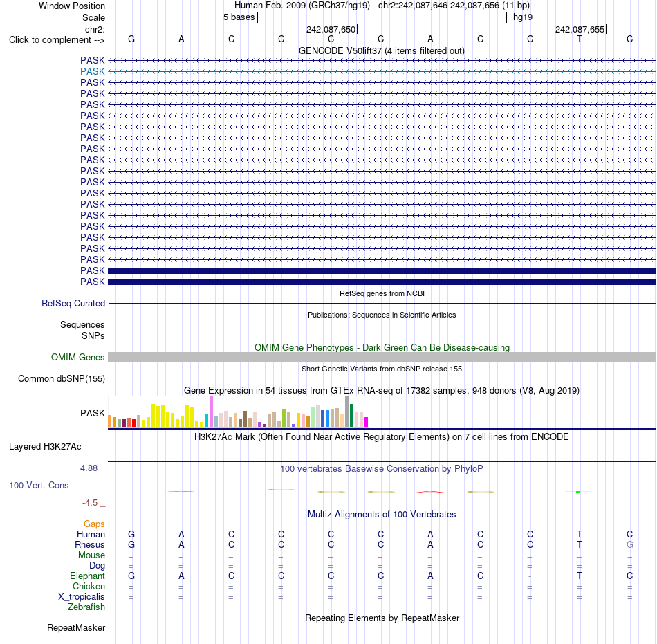The height and width of the screenshot is (644, 657).
Task: Click the magenta bar ending the GTEx chart
Action: (367, 423)
